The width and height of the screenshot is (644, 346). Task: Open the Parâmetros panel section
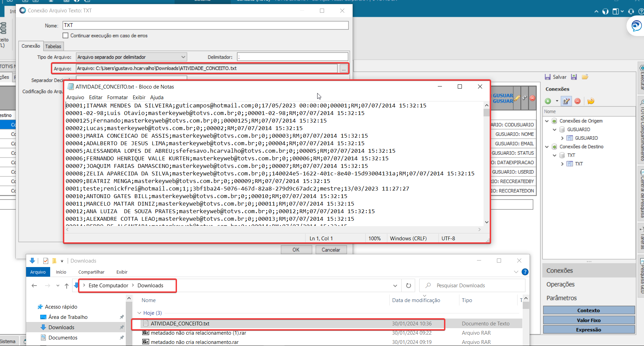[562, 298]
